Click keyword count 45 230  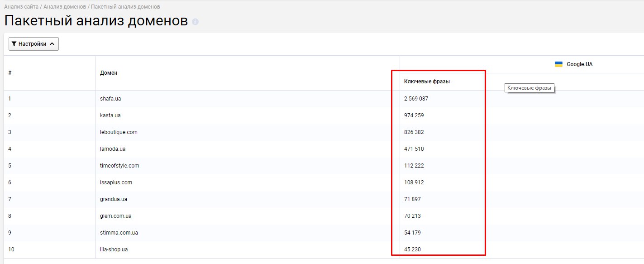pos(412,250)
